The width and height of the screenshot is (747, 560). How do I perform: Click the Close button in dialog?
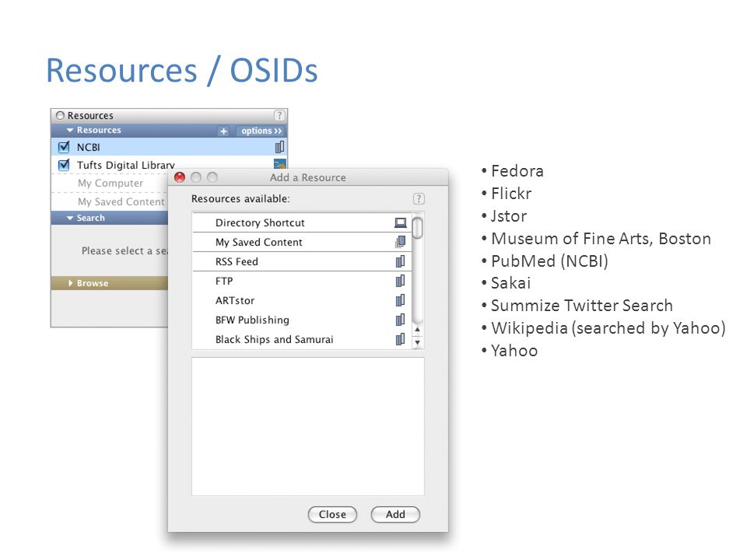[332, 514]
